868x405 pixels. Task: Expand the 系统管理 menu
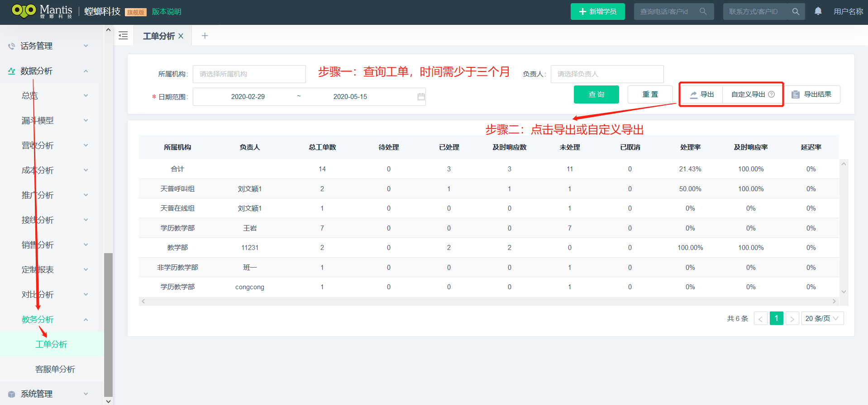(86, 394)
